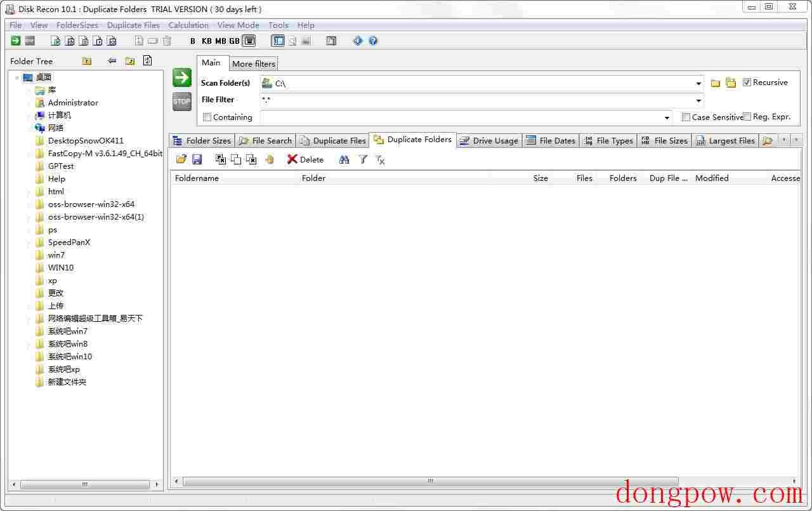Add multiple scan folders with the double folder icon

[x=731, y=83]
